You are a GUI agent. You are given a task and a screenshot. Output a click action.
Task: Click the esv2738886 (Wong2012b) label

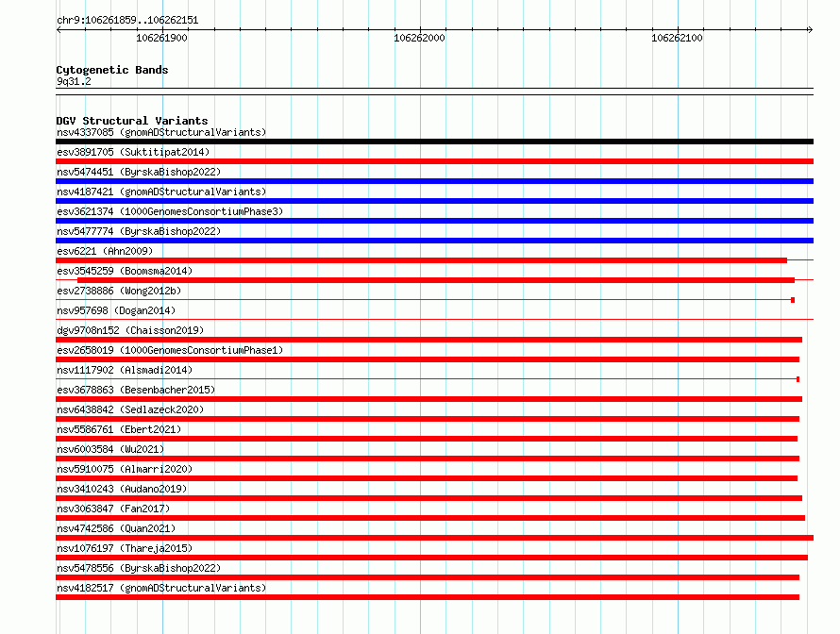(x=119, y=291)
